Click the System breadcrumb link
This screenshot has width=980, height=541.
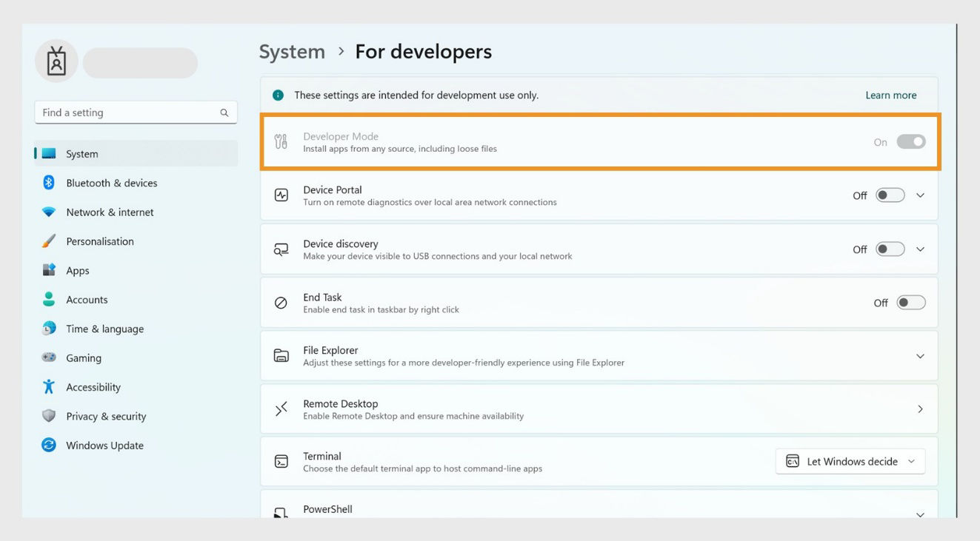tap(292, 52)
